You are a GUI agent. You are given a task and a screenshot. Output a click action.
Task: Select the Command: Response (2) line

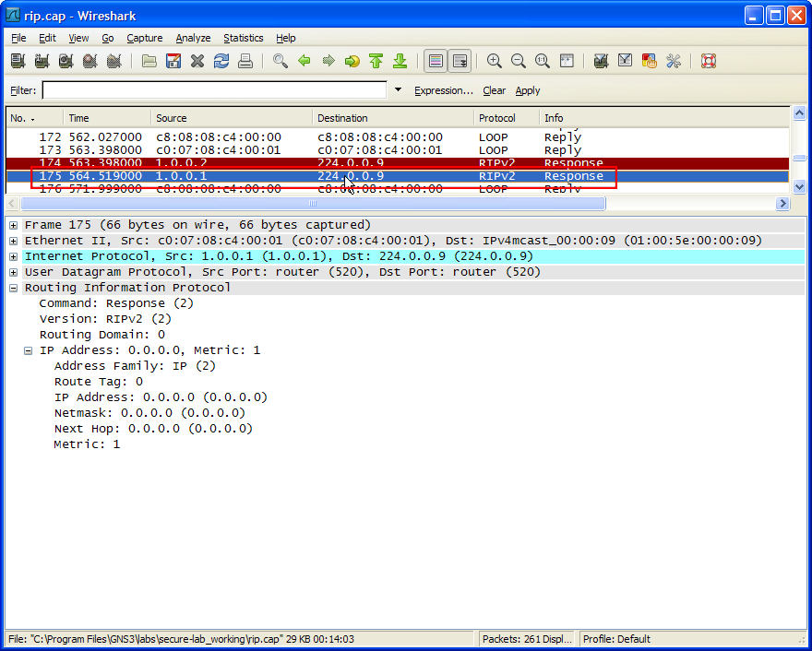pyautogui.click(x=116, y=303)
